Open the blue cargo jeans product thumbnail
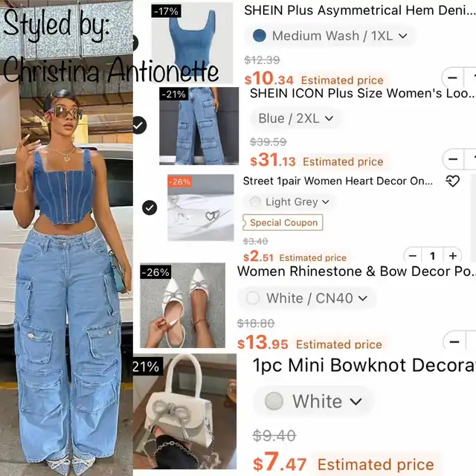 pyautogui.click(x=199, y=126)
